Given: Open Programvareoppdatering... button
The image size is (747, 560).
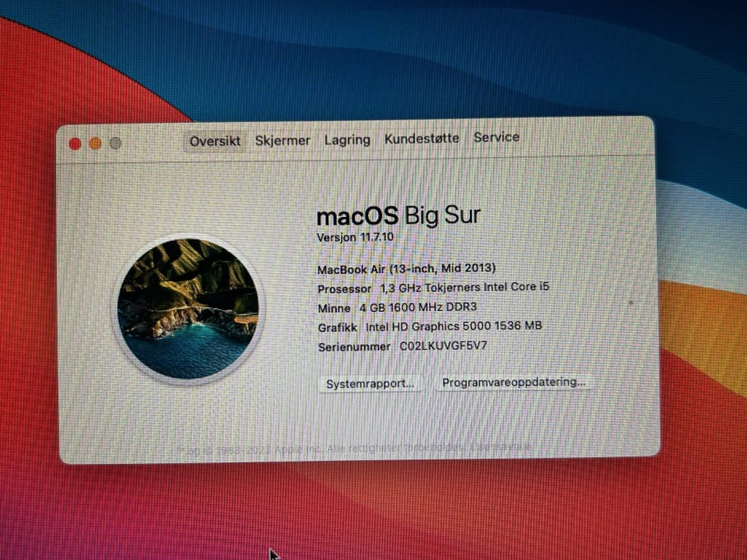Looking at the screenshot, I should [514, 383].
